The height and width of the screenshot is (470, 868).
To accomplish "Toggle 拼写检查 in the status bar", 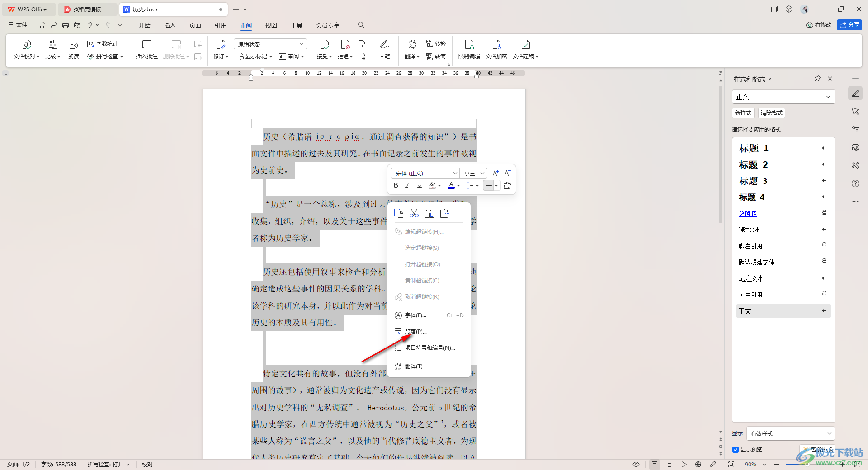I will pyautogui.click(x=108, y=465).
